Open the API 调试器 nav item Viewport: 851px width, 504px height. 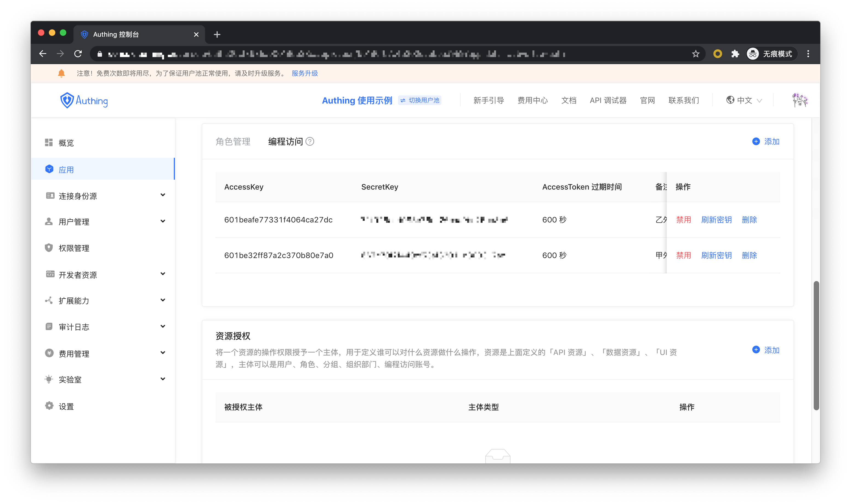click(x=608, y=100)
